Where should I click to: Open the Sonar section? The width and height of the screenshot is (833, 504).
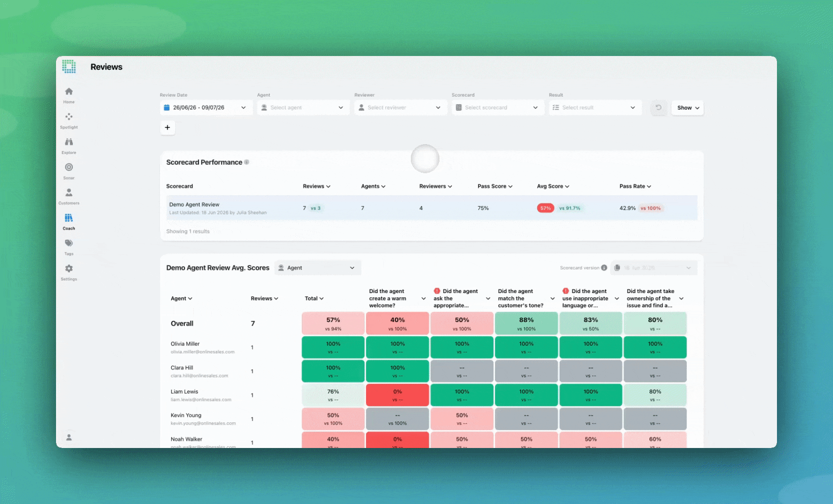pos(69,171)
